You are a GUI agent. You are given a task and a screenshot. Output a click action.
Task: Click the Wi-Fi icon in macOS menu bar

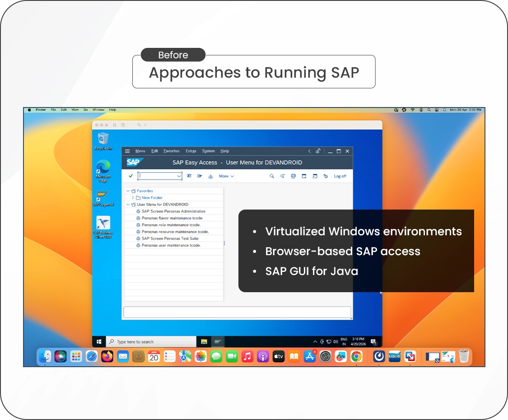tap(412, 110)
